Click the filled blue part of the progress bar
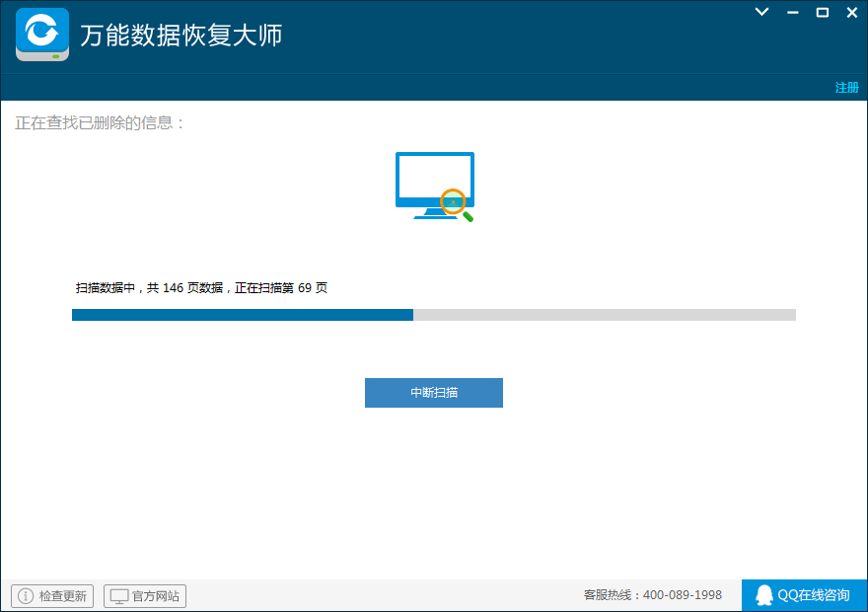The height and width of the screenshot is (612, 868). pyautogui.click(x=242, y=315)
